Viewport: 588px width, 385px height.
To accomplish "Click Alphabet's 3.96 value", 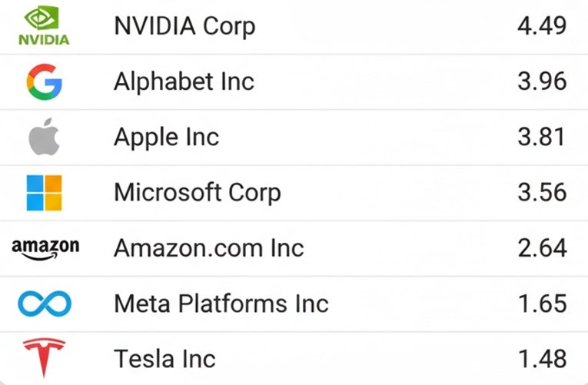I will [x=542, y=81].
